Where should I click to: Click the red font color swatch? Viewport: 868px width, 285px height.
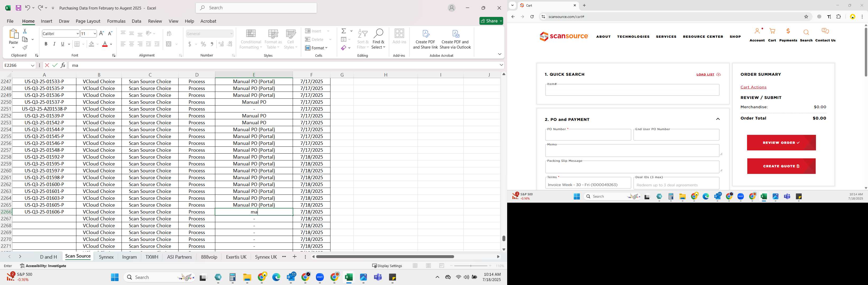(x=105, y=44)
